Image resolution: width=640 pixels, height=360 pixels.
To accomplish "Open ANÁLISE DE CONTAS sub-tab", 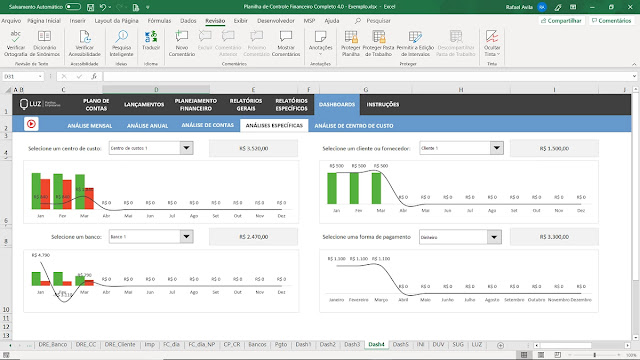I will pos(207,125).
